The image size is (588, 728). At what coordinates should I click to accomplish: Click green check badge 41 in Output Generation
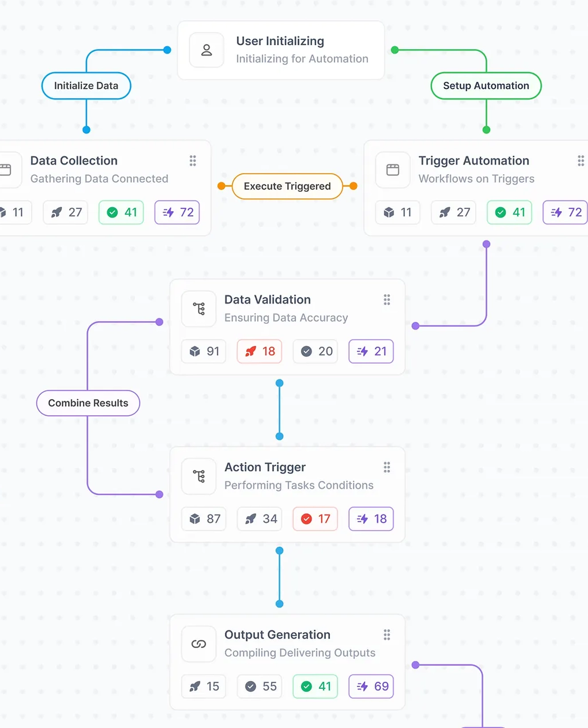pyautogui.click(x=315, y=686)
